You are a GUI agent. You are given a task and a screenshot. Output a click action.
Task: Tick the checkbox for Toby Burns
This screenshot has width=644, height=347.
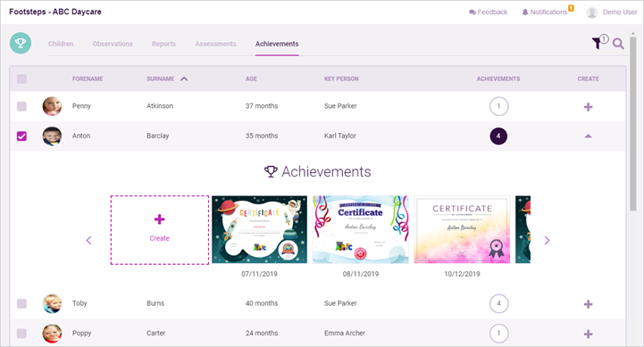pos(21,303)
